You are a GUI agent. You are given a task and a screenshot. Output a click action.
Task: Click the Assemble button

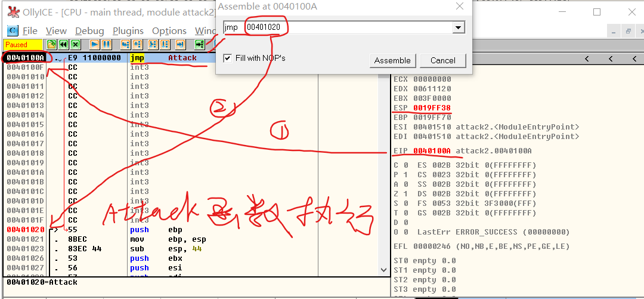click(x=392, y=60)
